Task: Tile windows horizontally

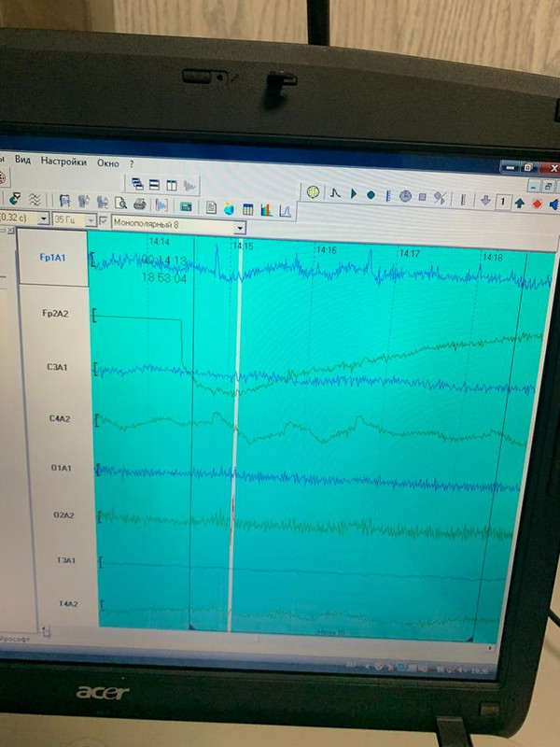Action: pyautogui.click(x=154, y=184)
